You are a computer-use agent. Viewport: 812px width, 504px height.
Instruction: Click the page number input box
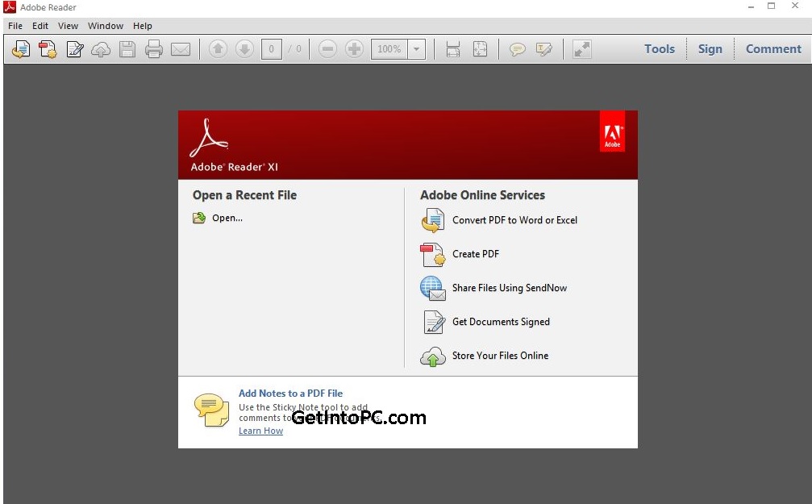click(x=272, y=49)
